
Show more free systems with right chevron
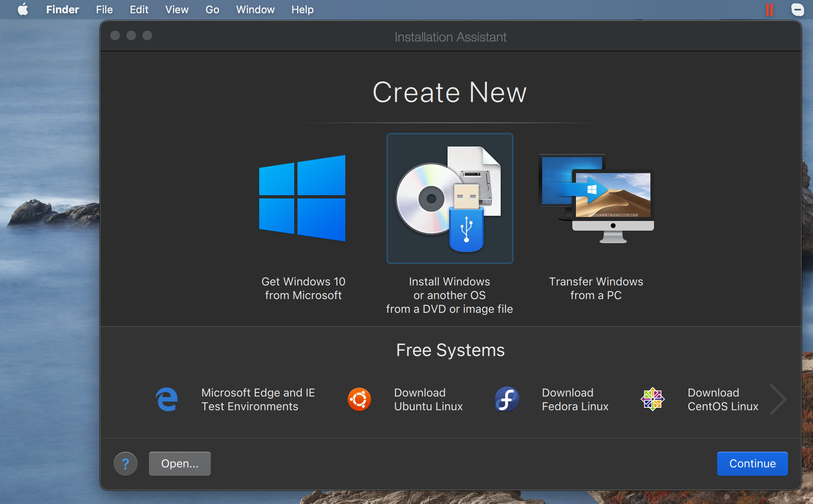(x=778, y=399)
